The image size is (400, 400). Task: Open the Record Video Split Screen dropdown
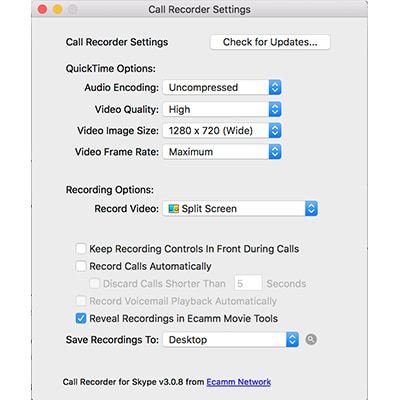(x=240, y=209)
